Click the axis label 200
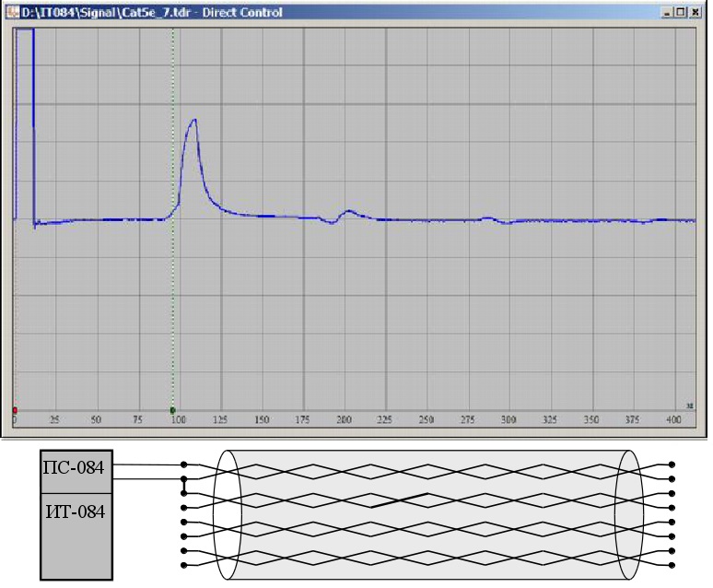Screen dimensions: 713x588 344,419
